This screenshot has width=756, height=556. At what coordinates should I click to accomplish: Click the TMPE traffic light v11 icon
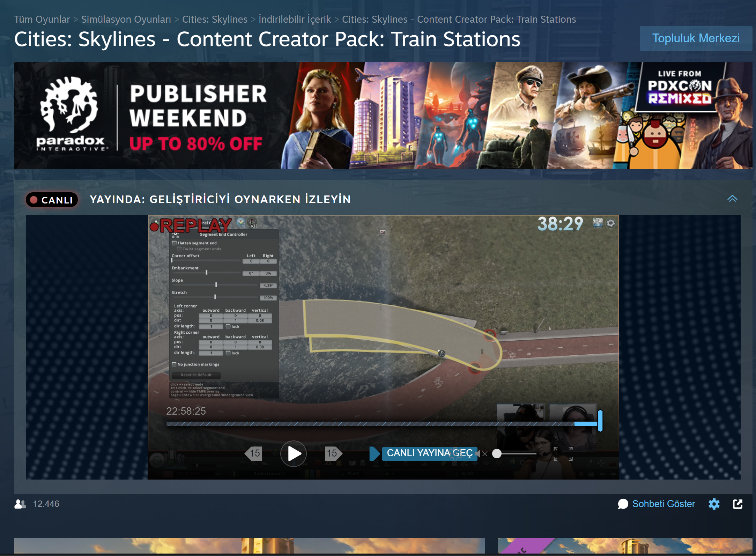(x=252, y=223)
